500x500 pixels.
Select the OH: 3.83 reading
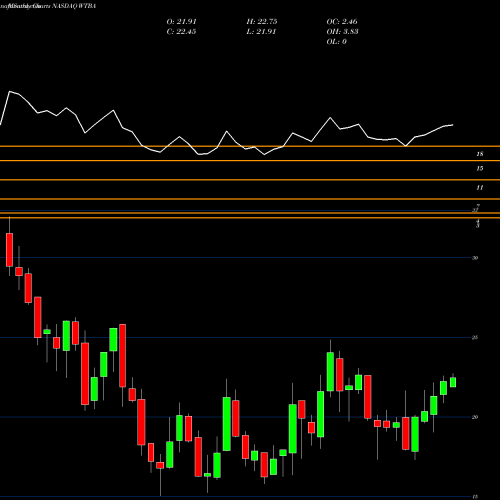point(342,31)
